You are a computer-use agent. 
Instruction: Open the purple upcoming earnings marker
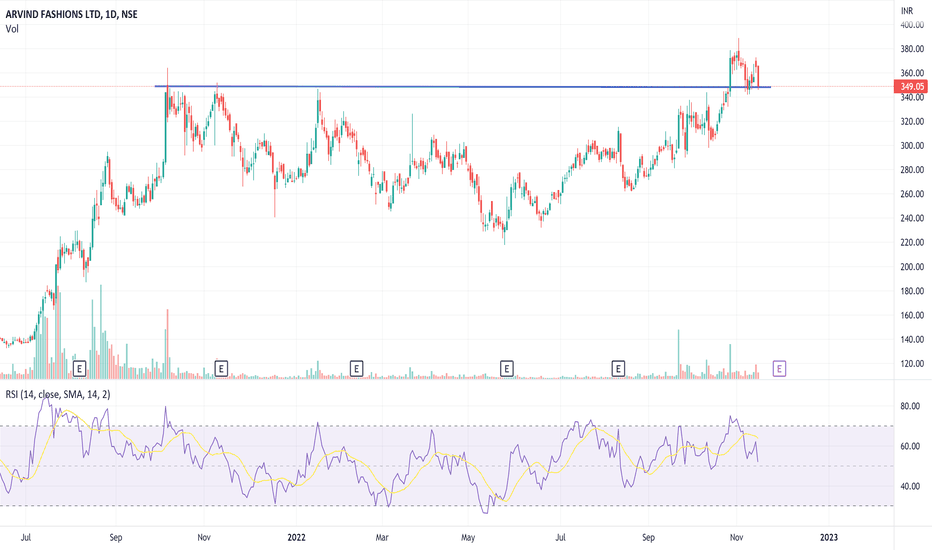point(779,369)
